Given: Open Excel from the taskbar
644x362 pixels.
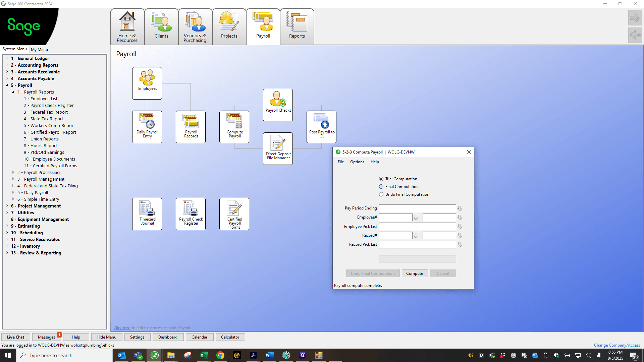Looking at the screenshot, I should click(204, 355).
